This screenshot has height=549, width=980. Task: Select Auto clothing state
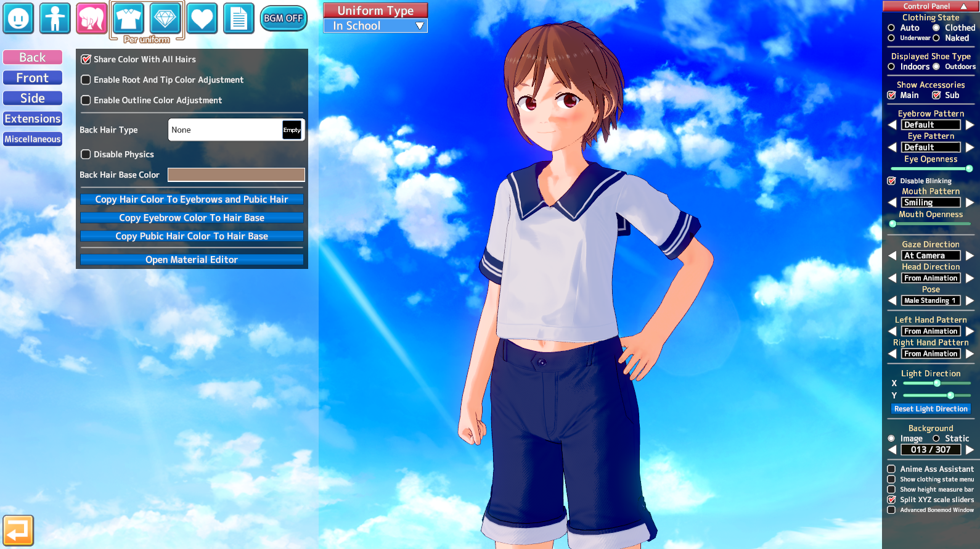point(891,28)
